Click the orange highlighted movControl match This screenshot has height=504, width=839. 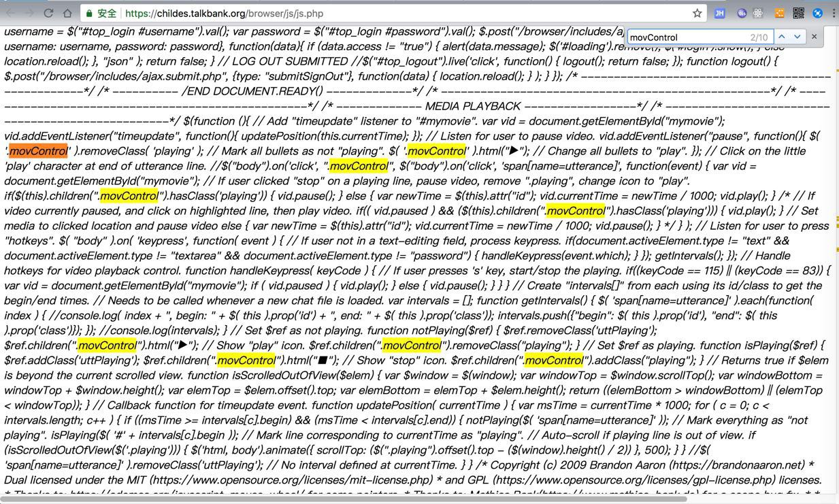[39, 151]
